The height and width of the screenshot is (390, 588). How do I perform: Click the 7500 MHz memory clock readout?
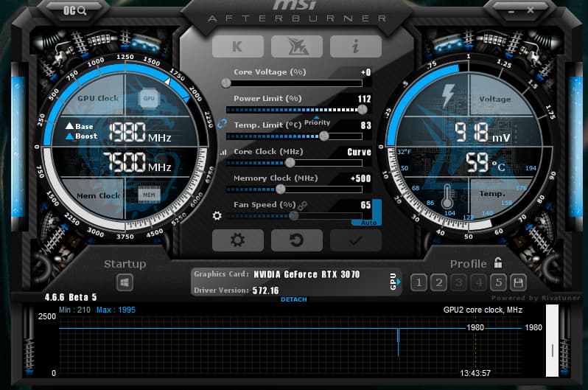coord(137,162)
